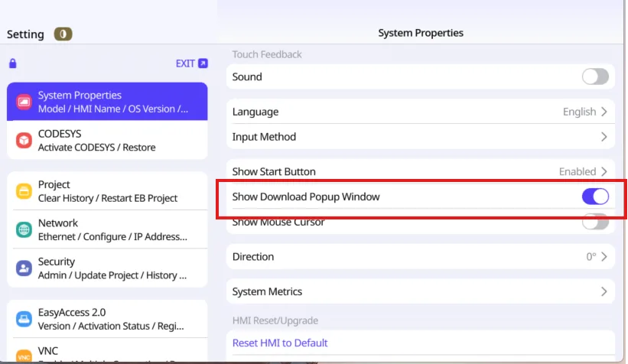This screenshot has height=364, width=628.
Task: Click the Version / Activation Status subtitle
Action: [x=111, y=326]
